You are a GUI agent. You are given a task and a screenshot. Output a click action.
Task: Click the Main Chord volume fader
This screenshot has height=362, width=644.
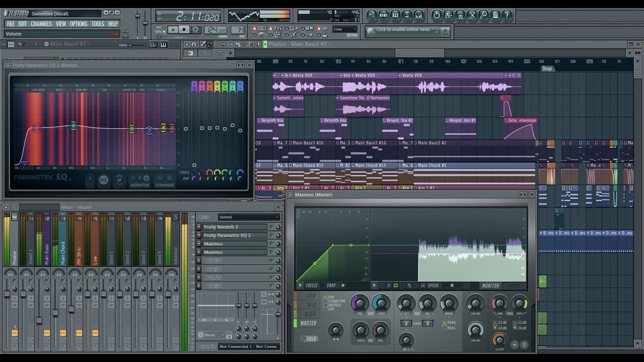pos(55,313)
